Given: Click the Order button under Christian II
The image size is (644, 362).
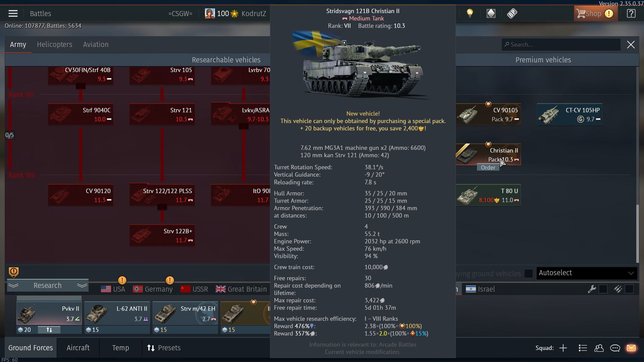Looking at the screenshot, I should coord(488,168).
